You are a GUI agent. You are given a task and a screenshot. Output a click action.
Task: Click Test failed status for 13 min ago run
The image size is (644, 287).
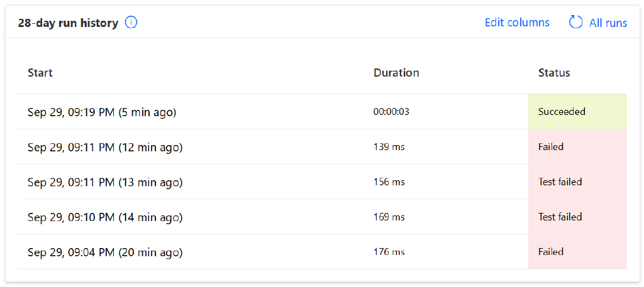point(560,182)
